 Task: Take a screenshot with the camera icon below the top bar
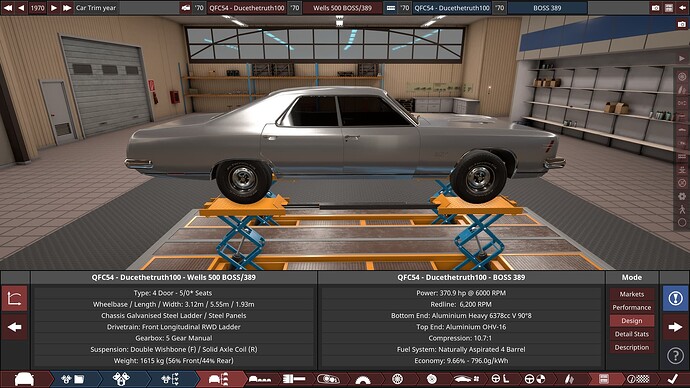pos(682,24)
